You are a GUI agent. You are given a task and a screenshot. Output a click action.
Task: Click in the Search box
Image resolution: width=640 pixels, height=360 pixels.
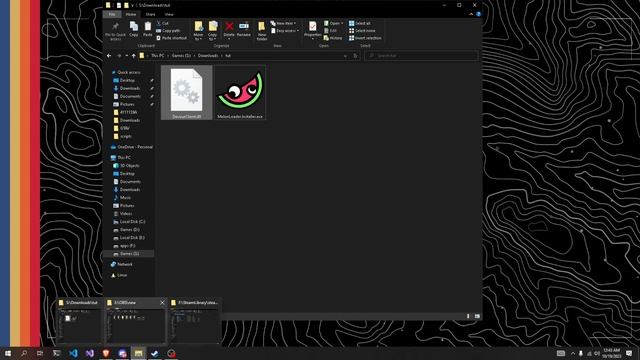click(x=421, y=56)
